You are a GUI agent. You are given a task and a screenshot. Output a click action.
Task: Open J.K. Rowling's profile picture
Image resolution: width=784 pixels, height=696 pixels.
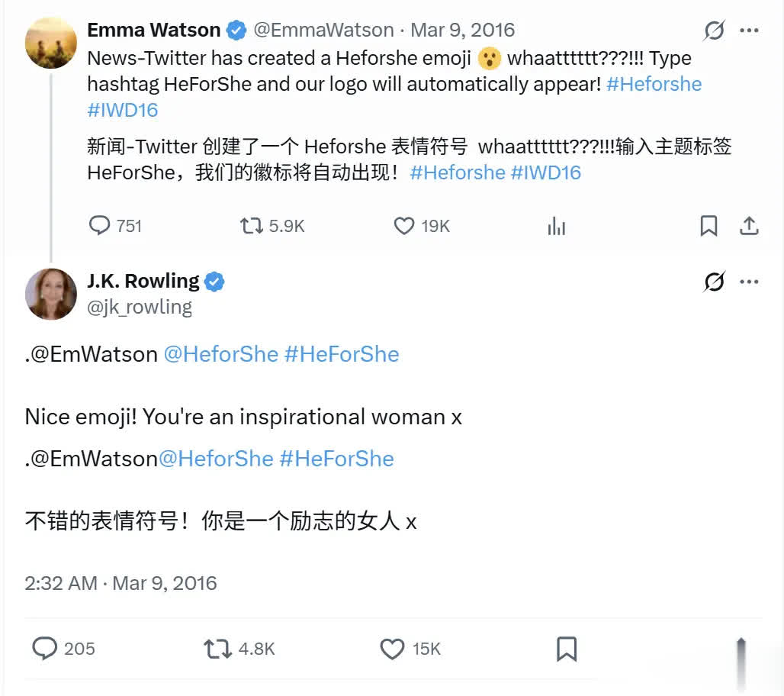(x=51, y=294)
